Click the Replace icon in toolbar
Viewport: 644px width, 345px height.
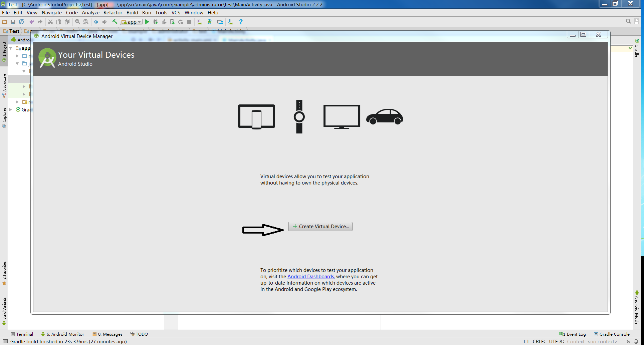point(86,22)
